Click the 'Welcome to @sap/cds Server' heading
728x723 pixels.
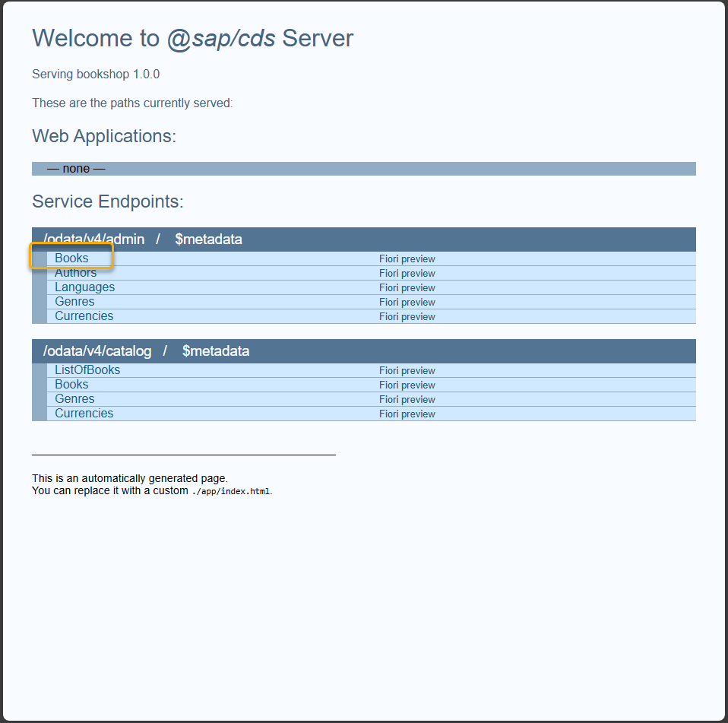[193, 39]
